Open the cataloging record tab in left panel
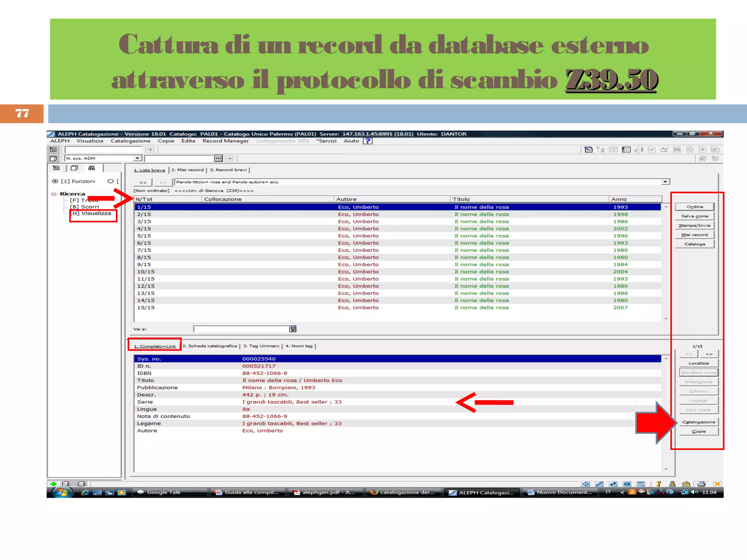Viewport: 747px width, 560px height. [56, 168]
